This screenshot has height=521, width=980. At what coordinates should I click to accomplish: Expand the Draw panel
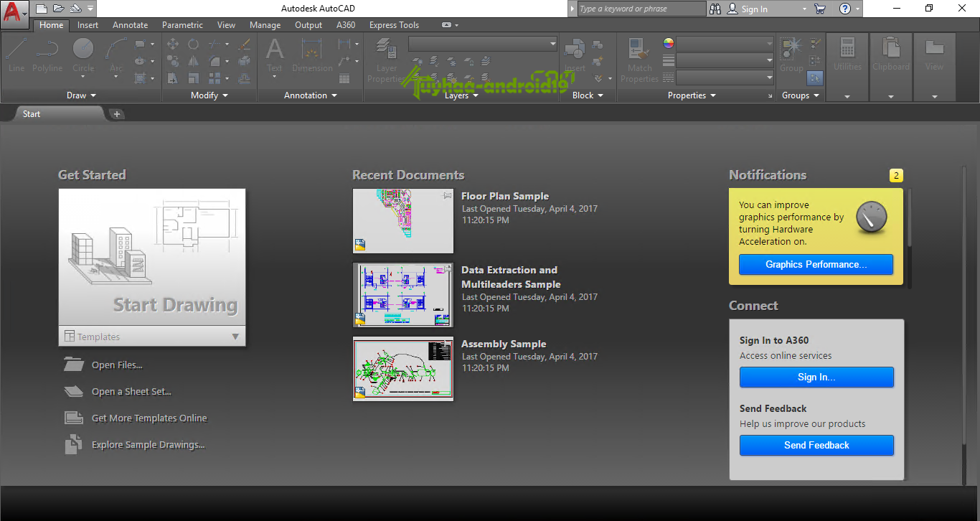(81, 95)
